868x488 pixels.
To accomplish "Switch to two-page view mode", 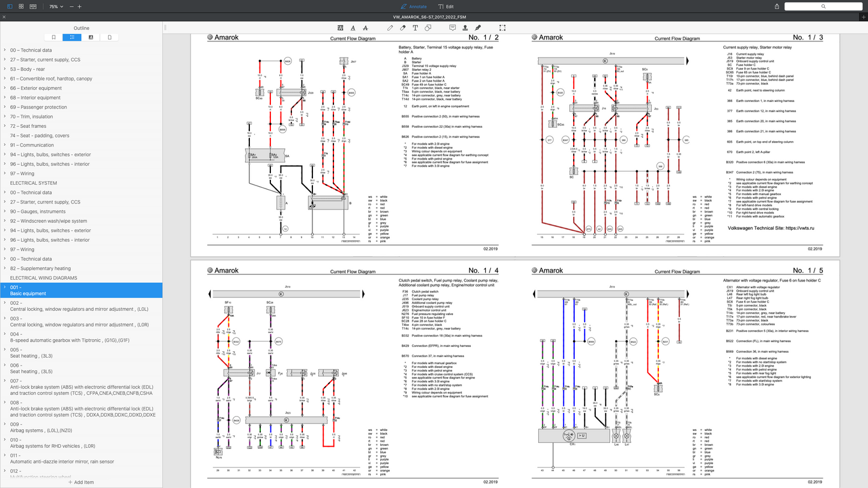I will click(33, 7).
